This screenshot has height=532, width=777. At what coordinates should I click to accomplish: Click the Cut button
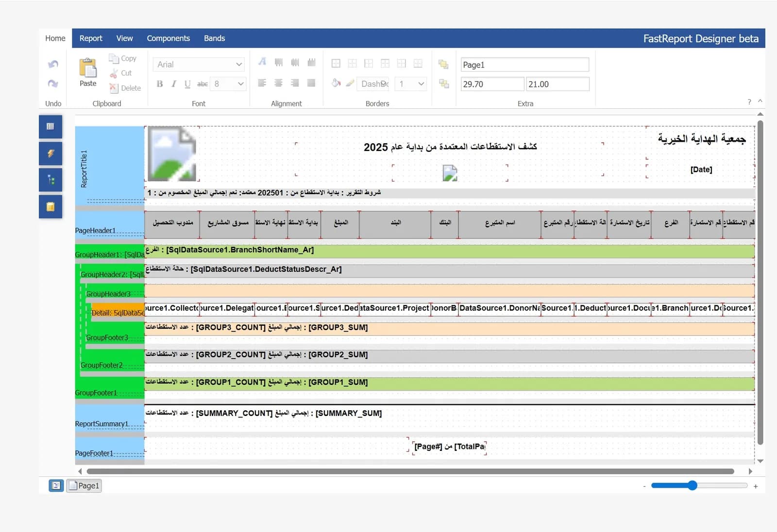tap(121, 73)
